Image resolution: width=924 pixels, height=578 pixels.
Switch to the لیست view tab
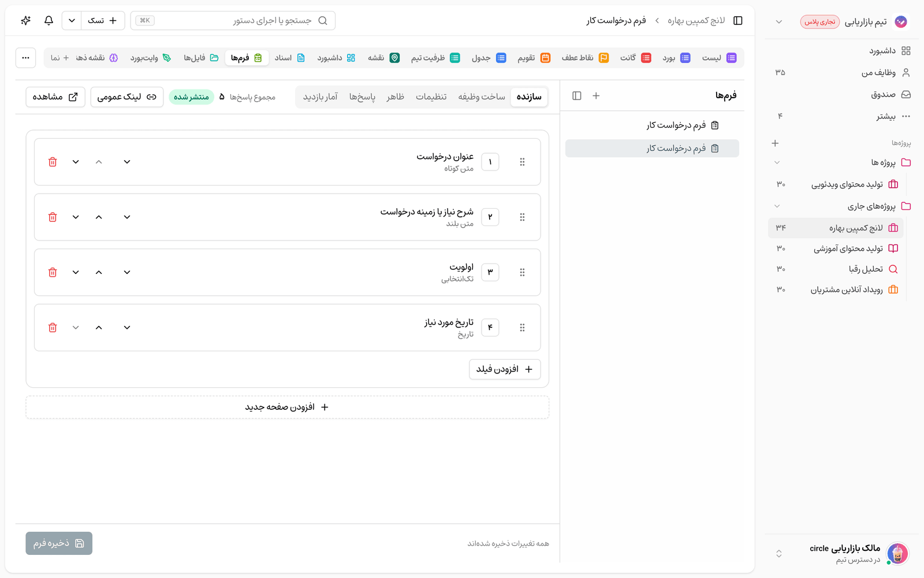pyautogui.click(x=718, y=58)
